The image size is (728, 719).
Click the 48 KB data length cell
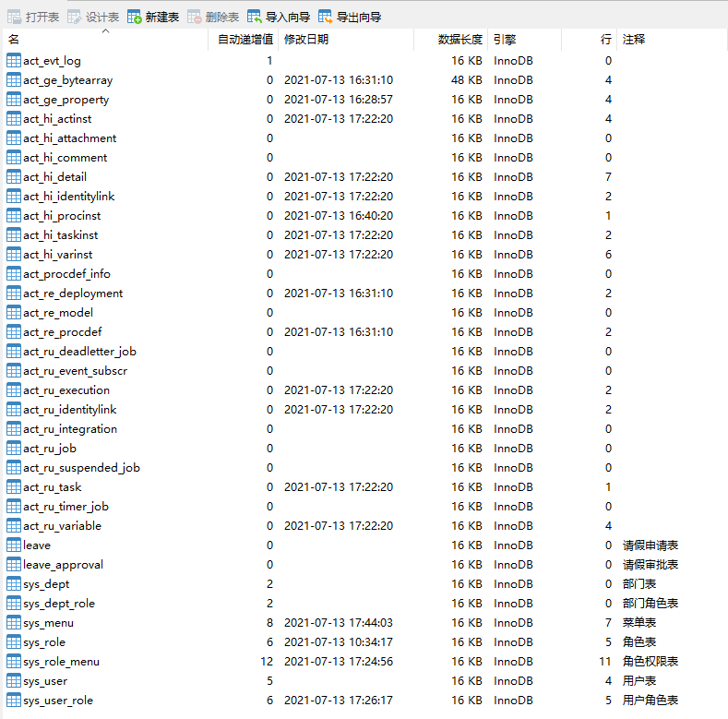tap(467, 80)
